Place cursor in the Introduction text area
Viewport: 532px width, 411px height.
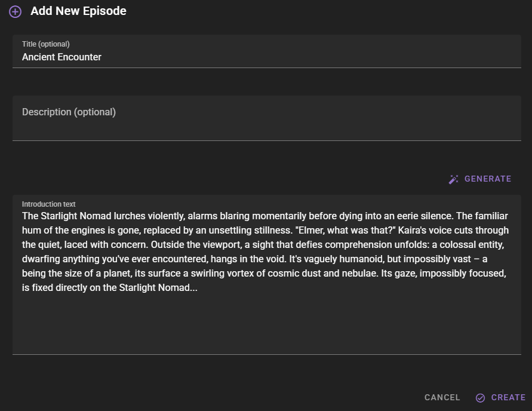(266, 275)
